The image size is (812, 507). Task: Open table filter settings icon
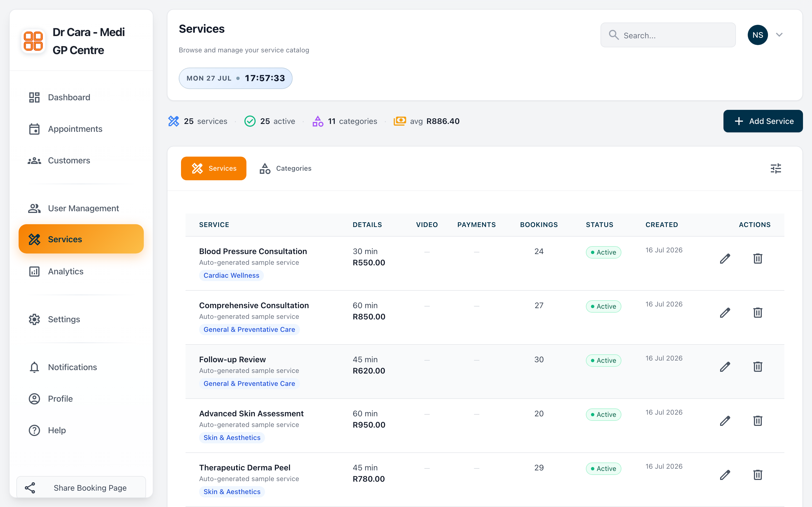(x=776, y=168)
